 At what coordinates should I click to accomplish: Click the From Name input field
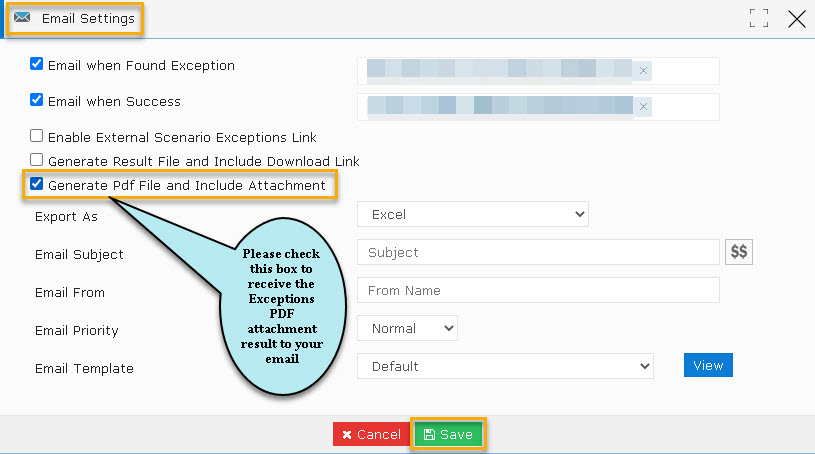pos(538,290)
